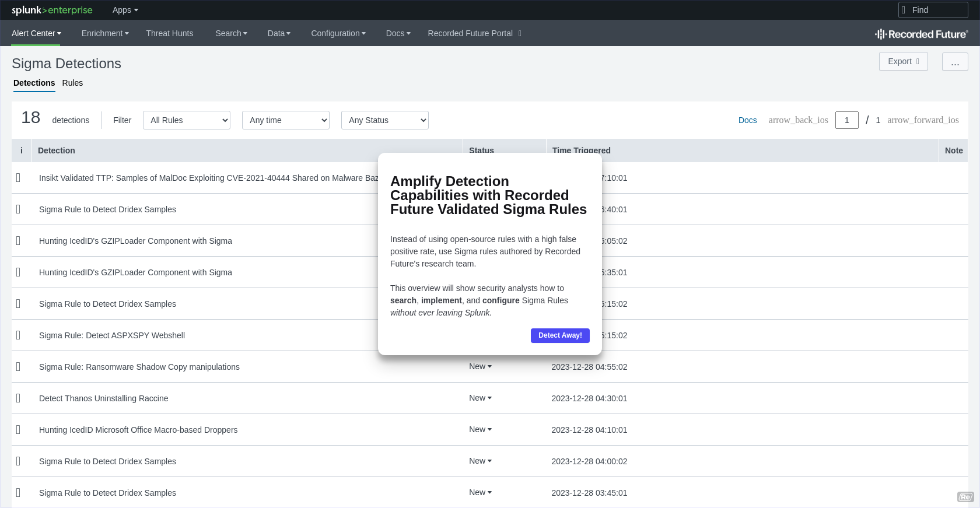The image size is (980, 508).
Task: Click the i info column header
Action: 22,150
